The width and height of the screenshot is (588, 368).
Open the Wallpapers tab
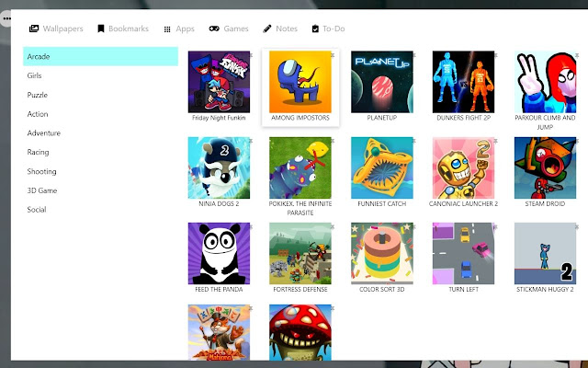coord(56,29)
